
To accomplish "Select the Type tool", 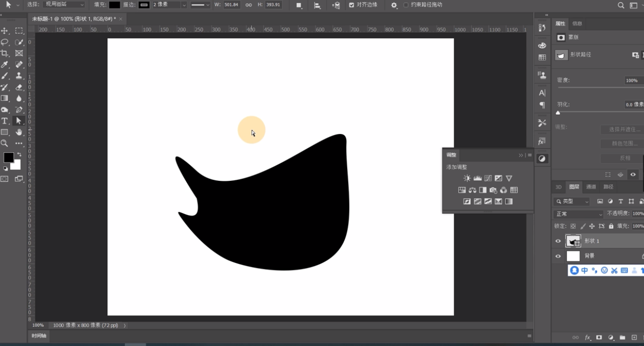I will [5, 121].
